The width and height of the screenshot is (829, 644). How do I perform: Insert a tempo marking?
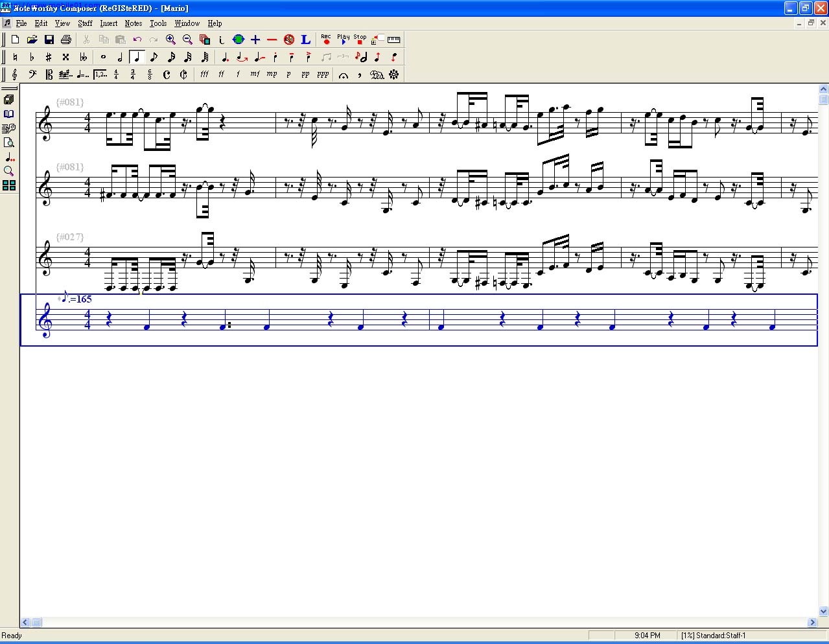82,75
